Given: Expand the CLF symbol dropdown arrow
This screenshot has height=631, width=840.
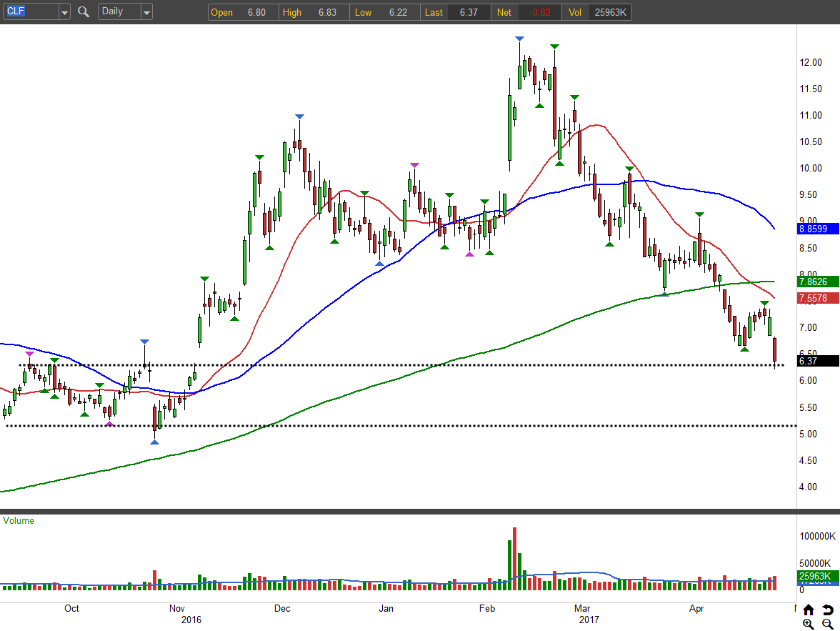Looking at the screenshot, I should coord(64,12).
